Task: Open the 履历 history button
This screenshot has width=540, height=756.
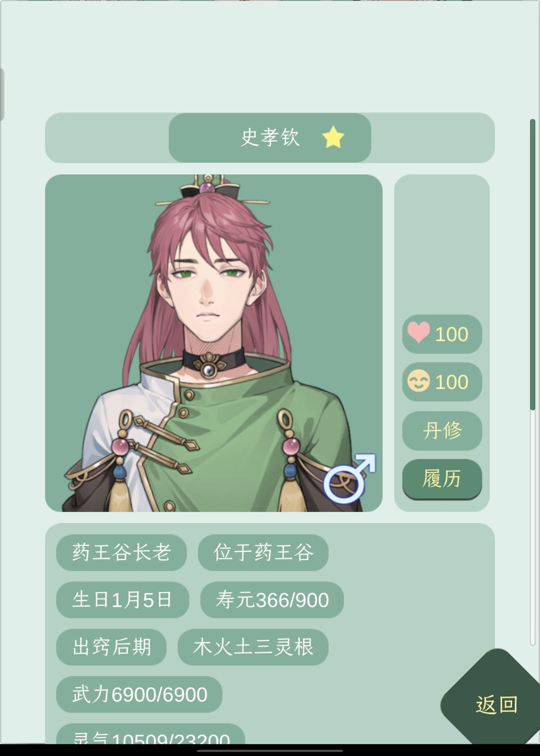Action: click(x=442, y=478)
